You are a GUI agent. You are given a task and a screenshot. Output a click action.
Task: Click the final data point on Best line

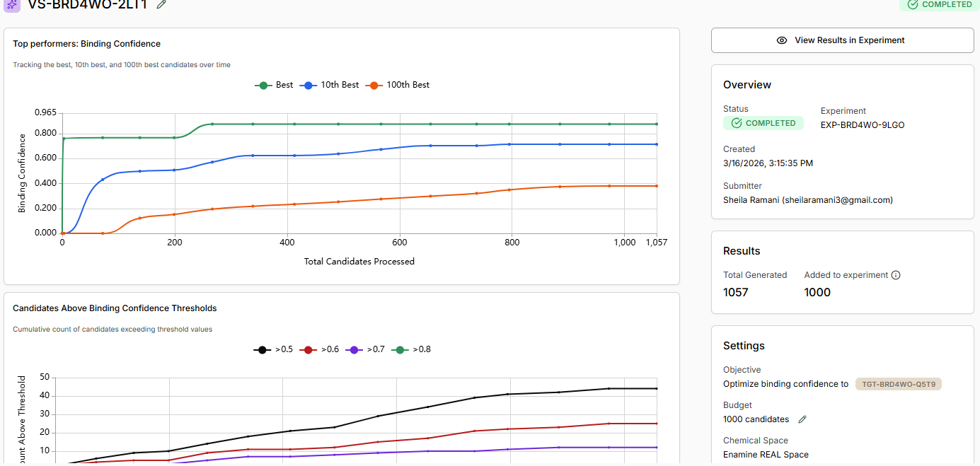(x=657, y=124)
